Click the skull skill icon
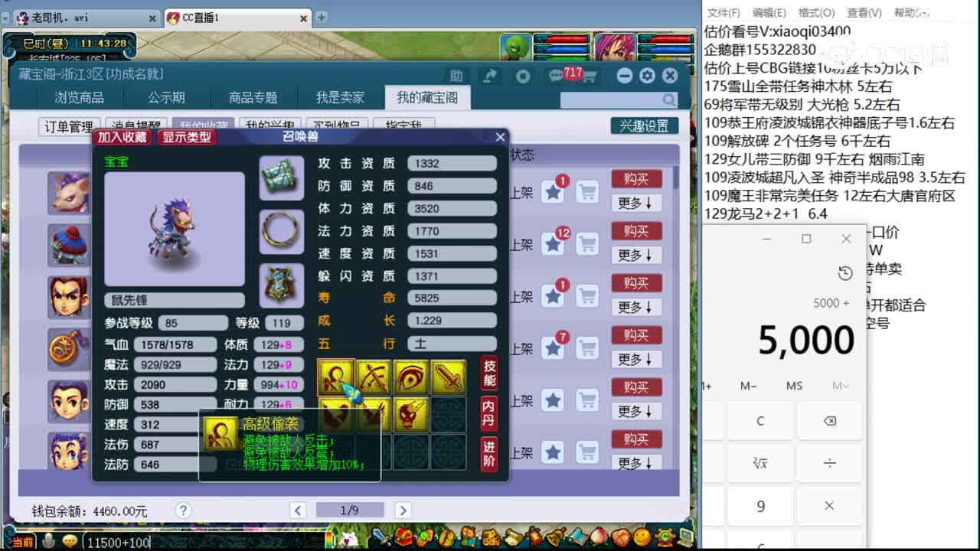980x551 pixels. point(411,415)
